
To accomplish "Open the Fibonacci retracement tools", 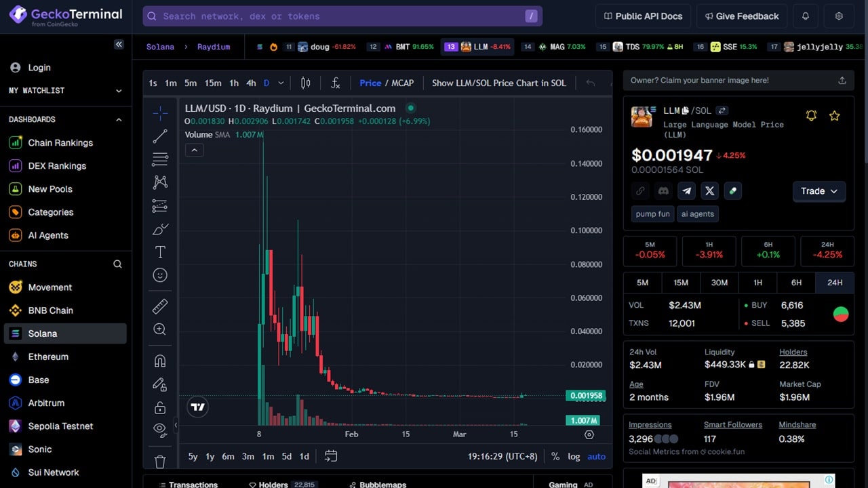I will [160, 159].
